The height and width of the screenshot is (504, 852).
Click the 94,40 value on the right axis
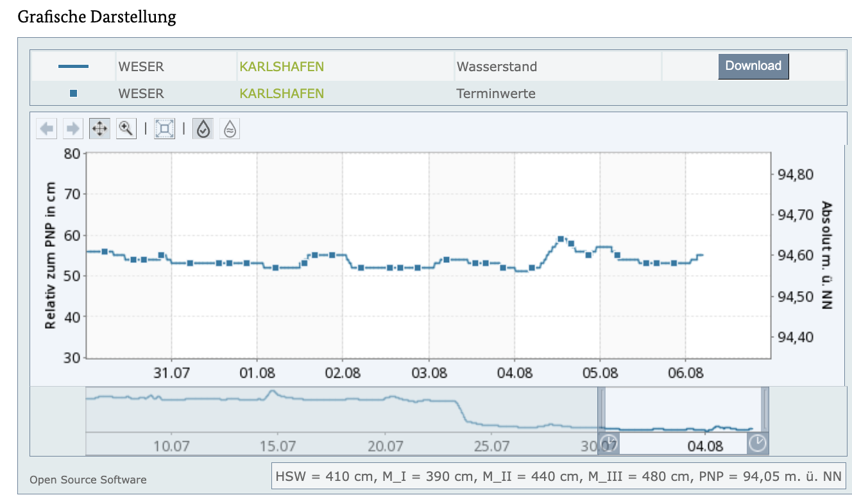[x=795, y=338]
